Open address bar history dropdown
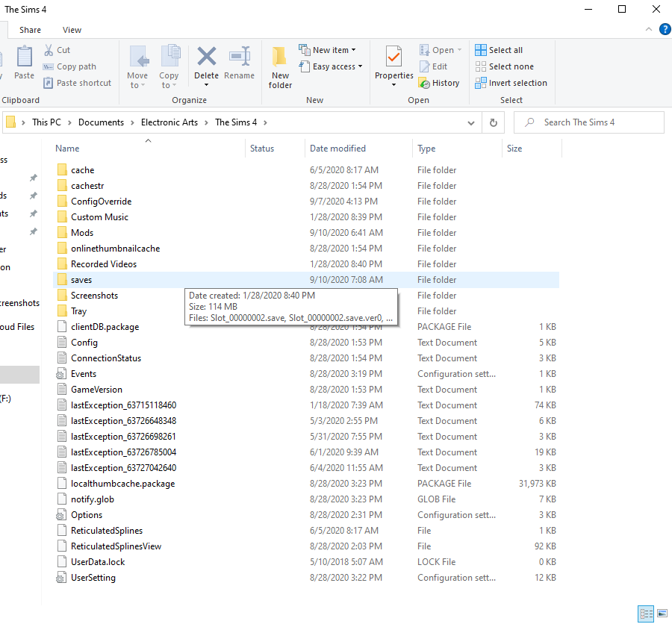672x627 pixels. click(x=471, y=122)
